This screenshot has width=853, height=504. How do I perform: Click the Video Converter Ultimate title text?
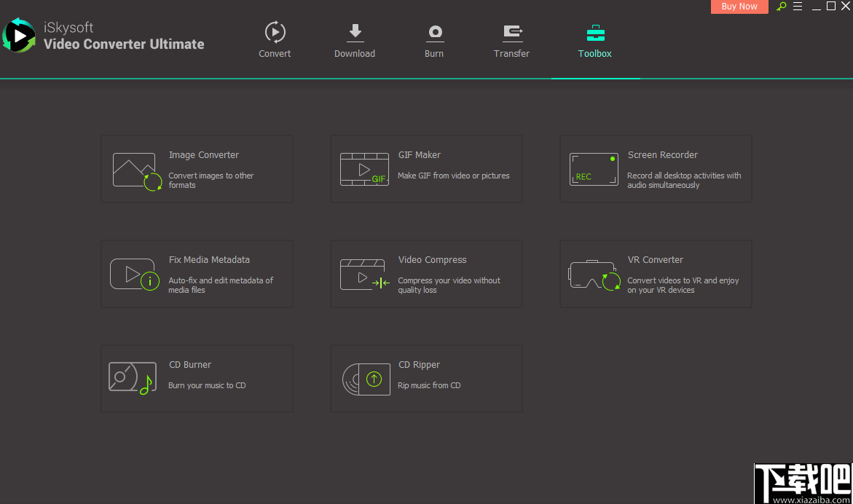124,44
